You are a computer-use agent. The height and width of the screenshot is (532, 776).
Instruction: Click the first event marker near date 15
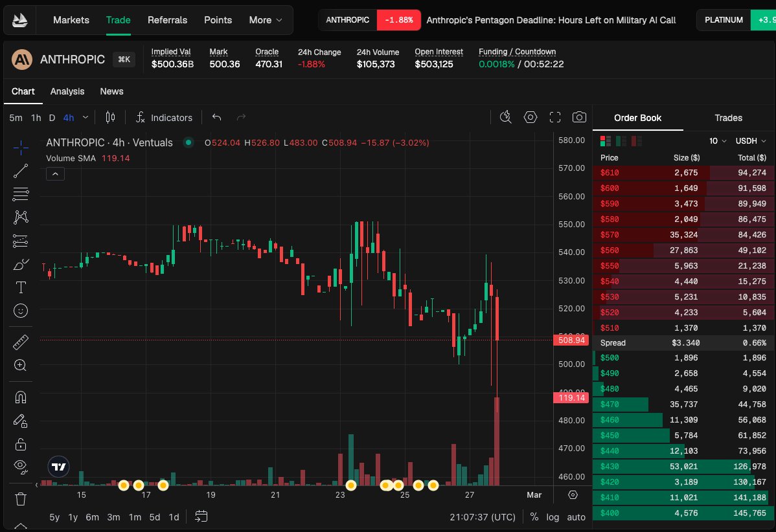click(x=124, y=485)
